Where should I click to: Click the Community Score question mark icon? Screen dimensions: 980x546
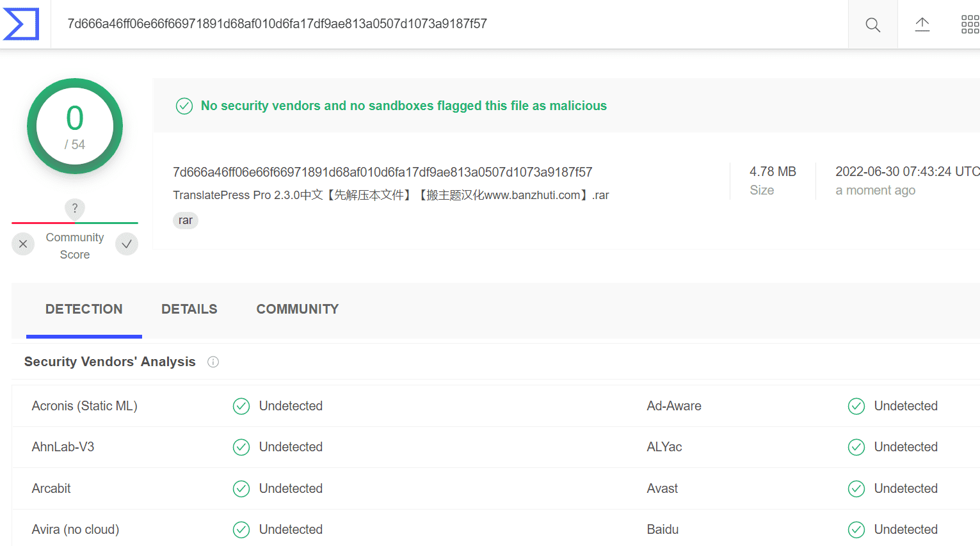click(x=75, y=208)
